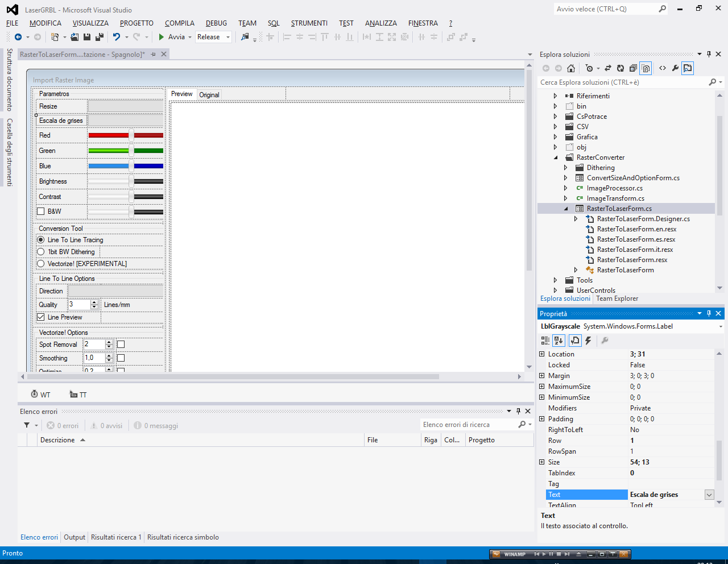Click the Red slider thumb
The image size is (728, 564).
point(131,135)
